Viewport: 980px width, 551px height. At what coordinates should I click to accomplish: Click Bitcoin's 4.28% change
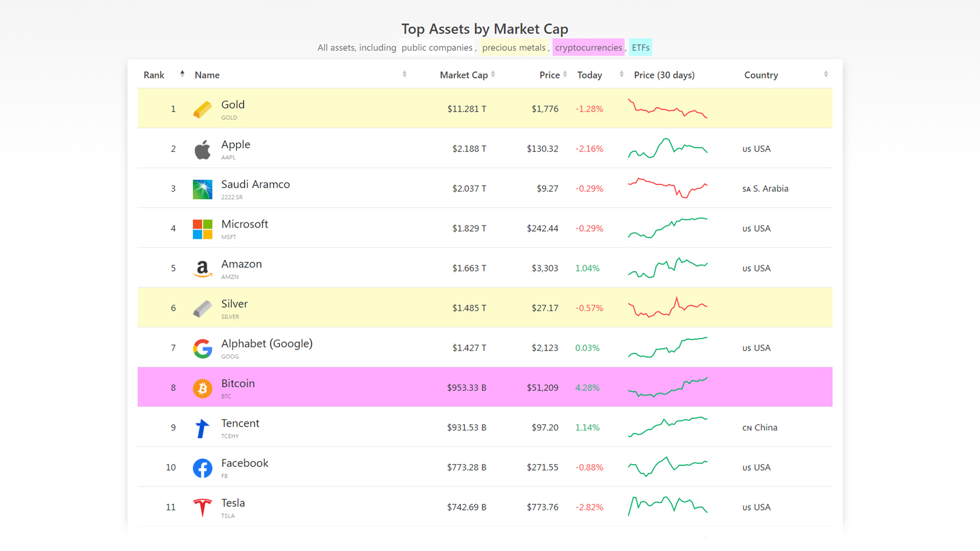587,388
